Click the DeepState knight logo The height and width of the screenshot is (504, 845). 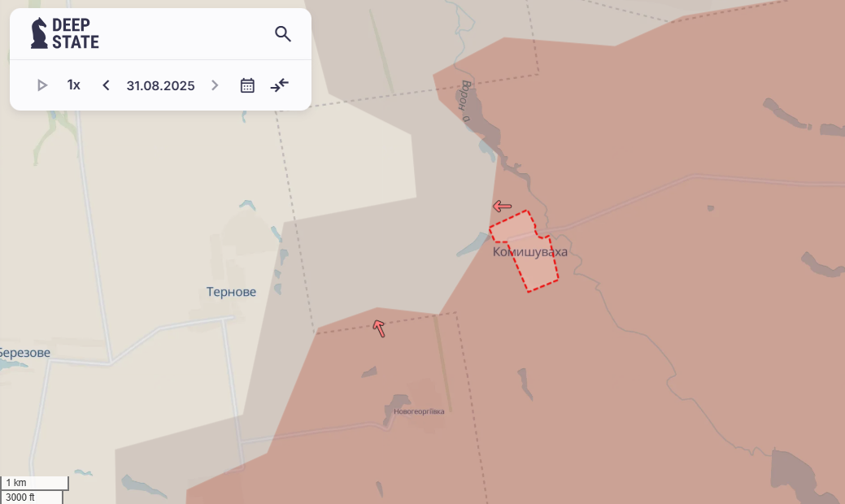[x=39, y=33]
